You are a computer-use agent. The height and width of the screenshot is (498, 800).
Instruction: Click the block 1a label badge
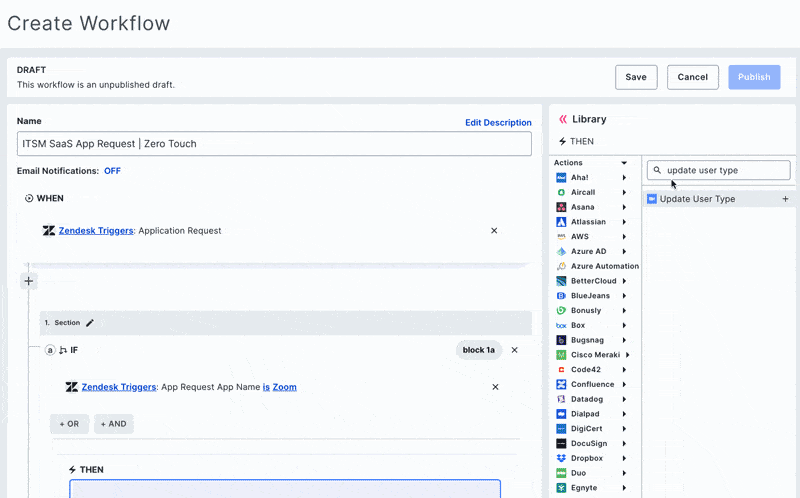[x=479, y=350]
